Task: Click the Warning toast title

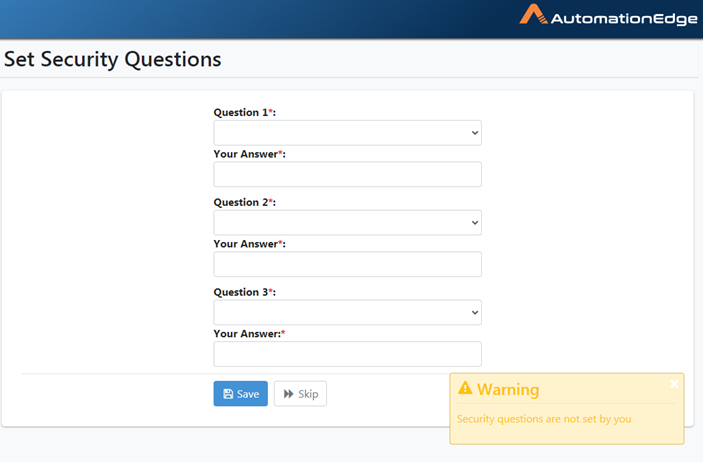Action: pos(508,389)
